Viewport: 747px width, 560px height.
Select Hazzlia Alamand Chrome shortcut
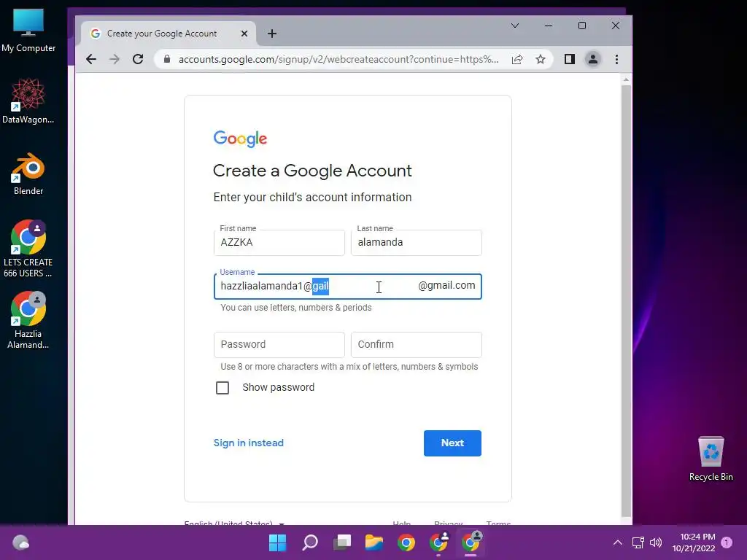click(x=28, y=320)
